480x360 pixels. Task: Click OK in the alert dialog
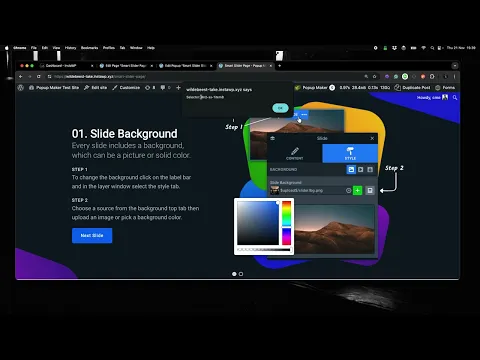(280, 108)
